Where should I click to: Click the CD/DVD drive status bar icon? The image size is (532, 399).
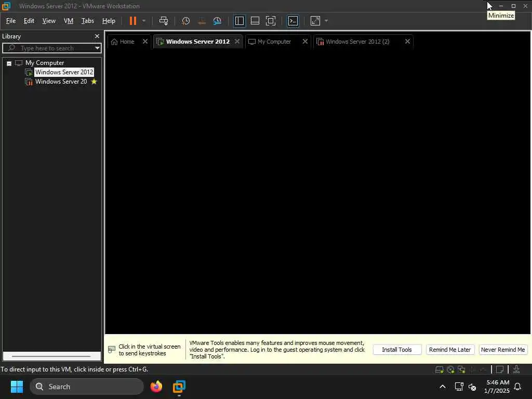[450, 369]
